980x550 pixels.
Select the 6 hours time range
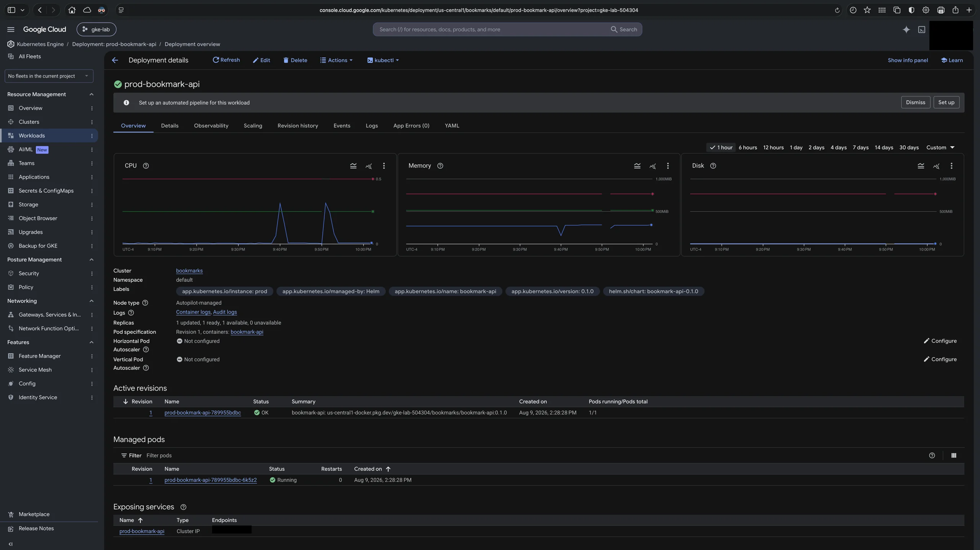tap(747, 148)
